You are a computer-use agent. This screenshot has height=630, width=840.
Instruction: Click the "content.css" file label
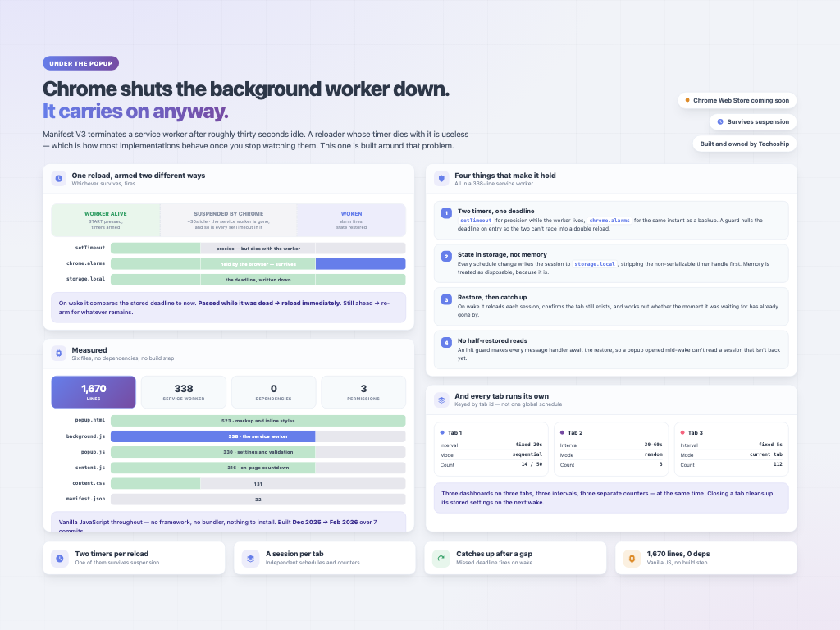(89, 483)
